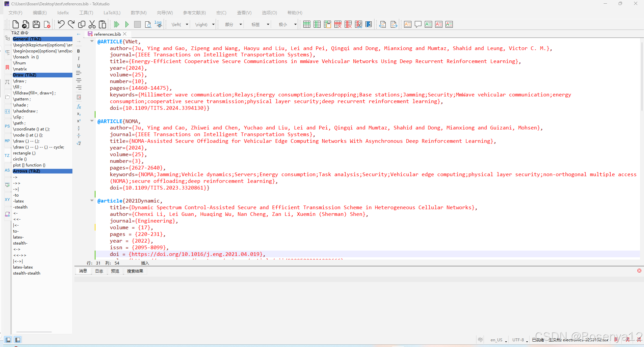
Task: Open the en_US language selector in the status bar
Action: click(x=499, y=340)
